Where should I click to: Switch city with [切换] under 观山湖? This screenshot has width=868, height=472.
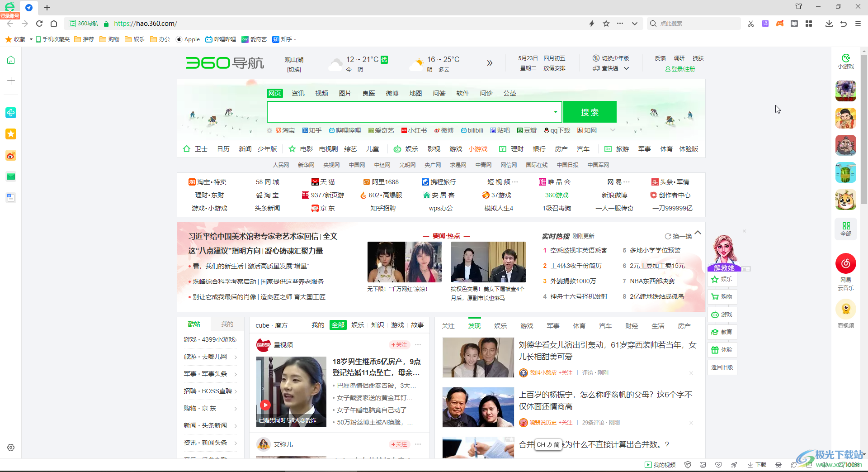coord(294,70)
